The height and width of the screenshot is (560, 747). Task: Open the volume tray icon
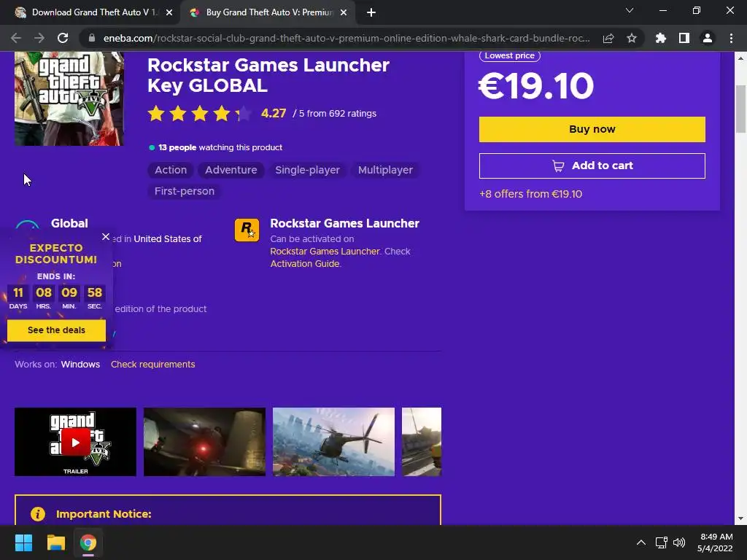tap(679, 542)
